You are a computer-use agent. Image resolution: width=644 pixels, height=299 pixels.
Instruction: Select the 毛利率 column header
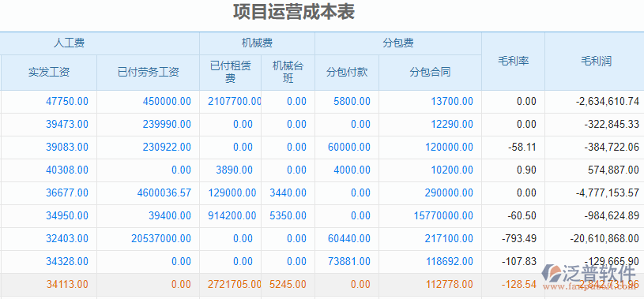[513, 61]
